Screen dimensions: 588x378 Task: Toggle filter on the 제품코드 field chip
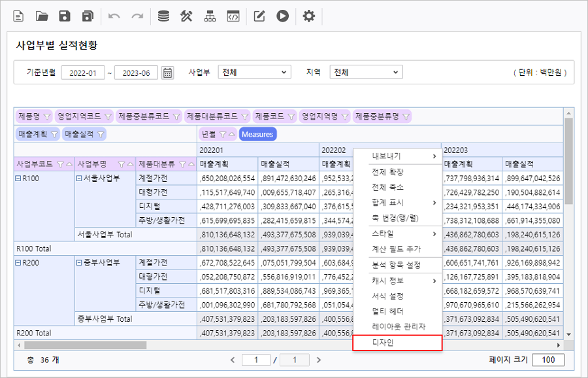pyautogui.click(x=290, y=116)
